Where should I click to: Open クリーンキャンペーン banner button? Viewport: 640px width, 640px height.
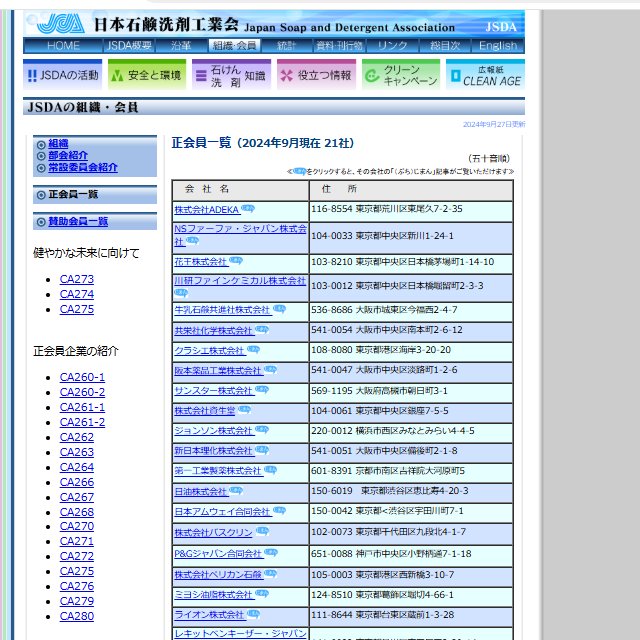[401, 74]
